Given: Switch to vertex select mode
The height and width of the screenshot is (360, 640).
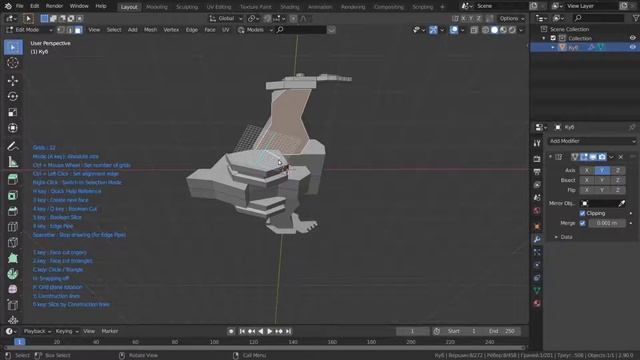Looking at the screenshot, I should click(x=61, y=30).
